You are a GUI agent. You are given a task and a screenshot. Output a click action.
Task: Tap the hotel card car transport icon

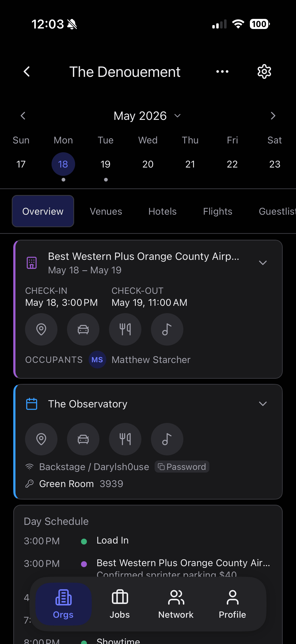click(83, 329)
